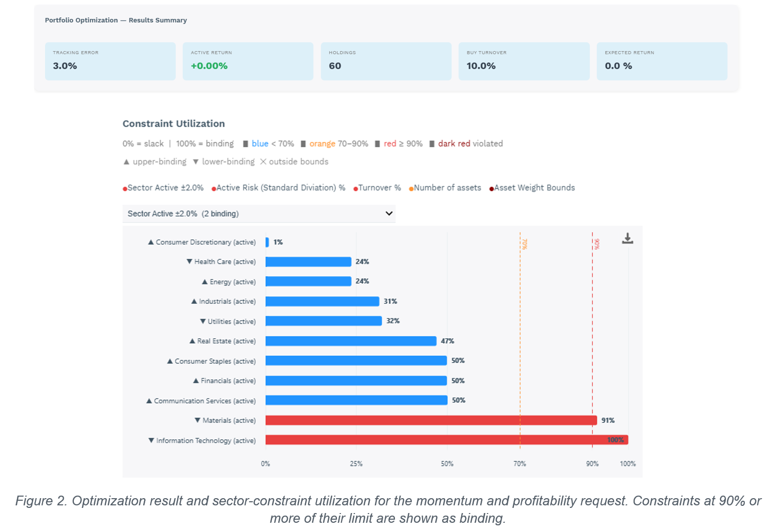
Task: Click the blue Industrials 31% bar
Action: (322, 301)
